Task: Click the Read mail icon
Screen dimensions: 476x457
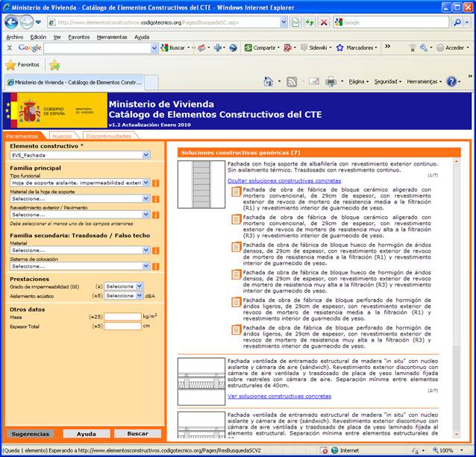Action: [x=314, y=81]
